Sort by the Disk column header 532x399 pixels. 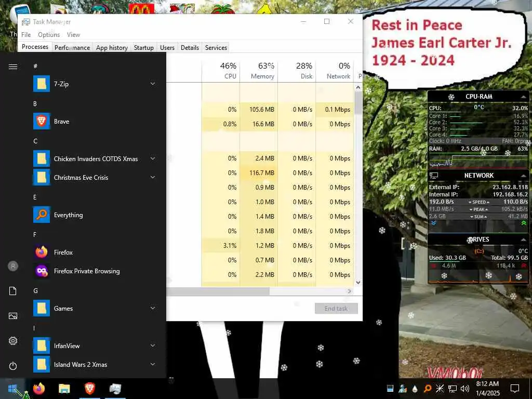[297, 71]
